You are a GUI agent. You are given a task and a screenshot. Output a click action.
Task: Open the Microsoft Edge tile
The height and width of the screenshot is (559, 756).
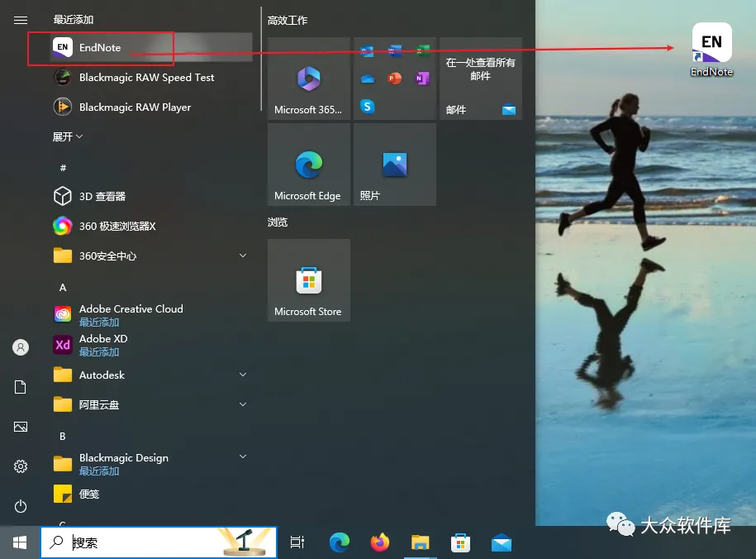[x=308, y=165]
